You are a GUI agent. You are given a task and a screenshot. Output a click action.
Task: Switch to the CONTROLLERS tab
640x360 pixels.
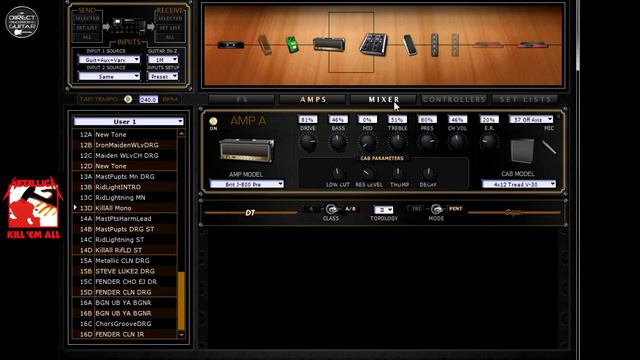pyautogui.click(x=454, y=99)
